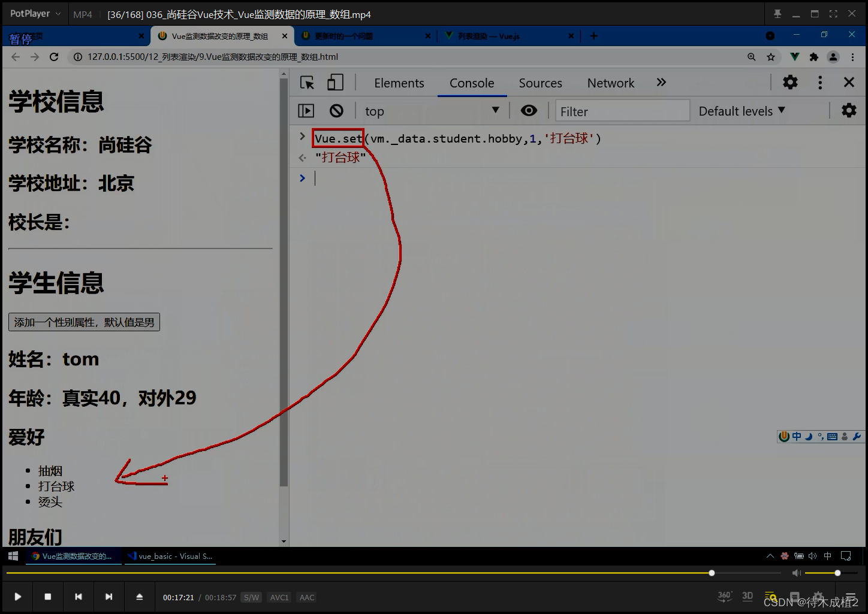Open the Windows Start menu
Screen dimensions: 868x614
(x=13, y=556)
